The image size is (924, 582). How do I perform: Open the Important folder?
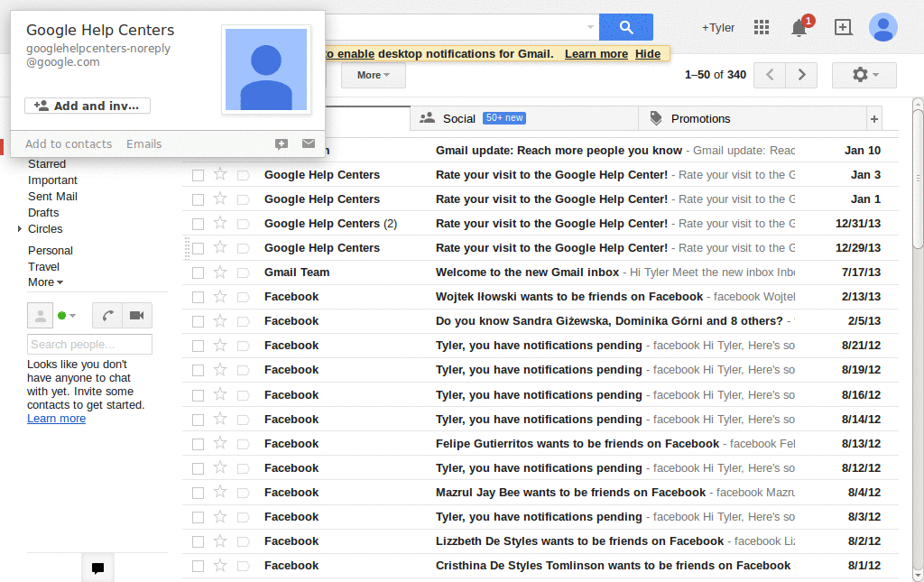(x=52, y=180)
